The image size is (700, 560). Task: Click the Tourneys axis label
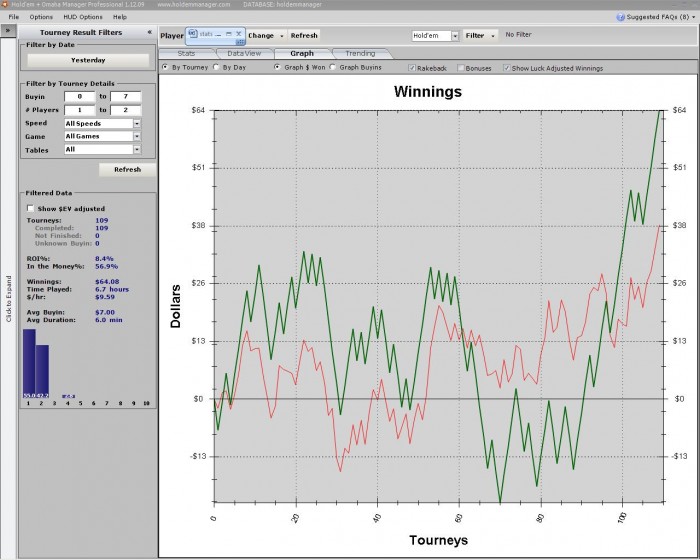[x=438, y=540]
